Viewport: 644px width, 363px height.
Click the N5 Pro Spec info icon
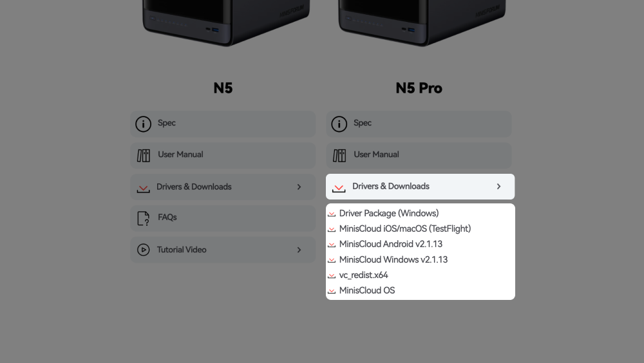(x=339, y=124)
